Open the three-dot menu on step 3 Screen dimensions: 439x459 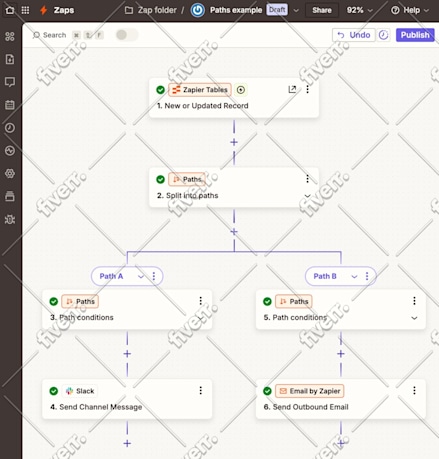(201, 301)
